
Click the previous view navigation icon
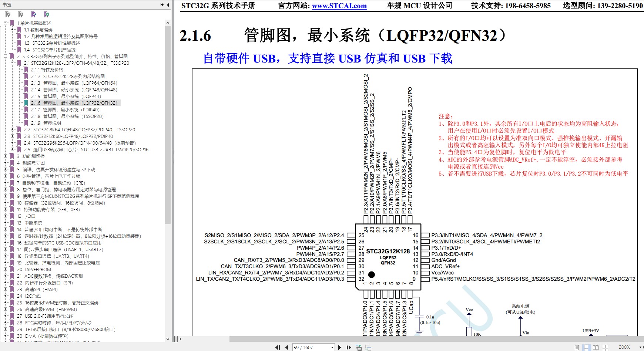point(359,347)
